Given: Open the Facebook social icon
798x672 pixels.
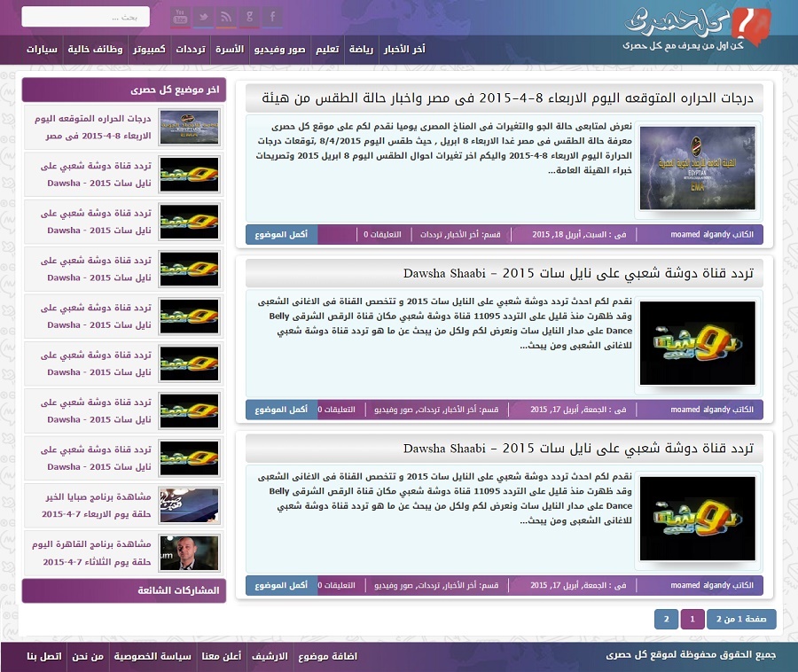Looking at the screenshot, I should pos(273,17).
